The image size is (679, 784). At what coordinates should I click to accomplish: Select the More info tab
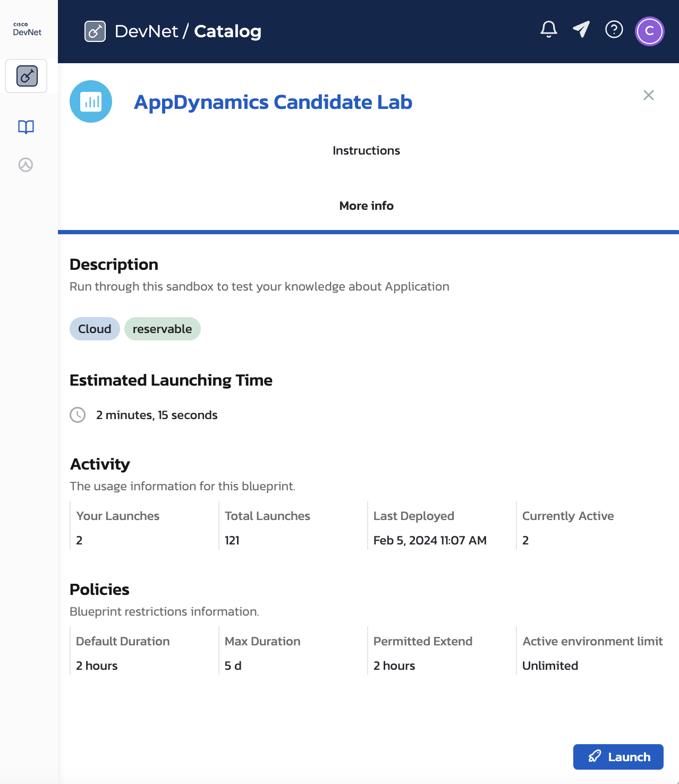coord(366,206)
